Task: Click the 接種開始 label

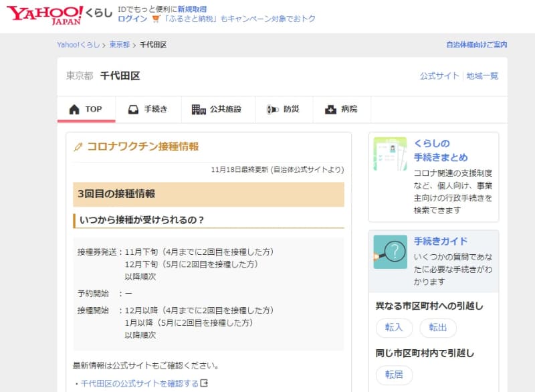Action: pyautogui.click(x=93, y=310)
